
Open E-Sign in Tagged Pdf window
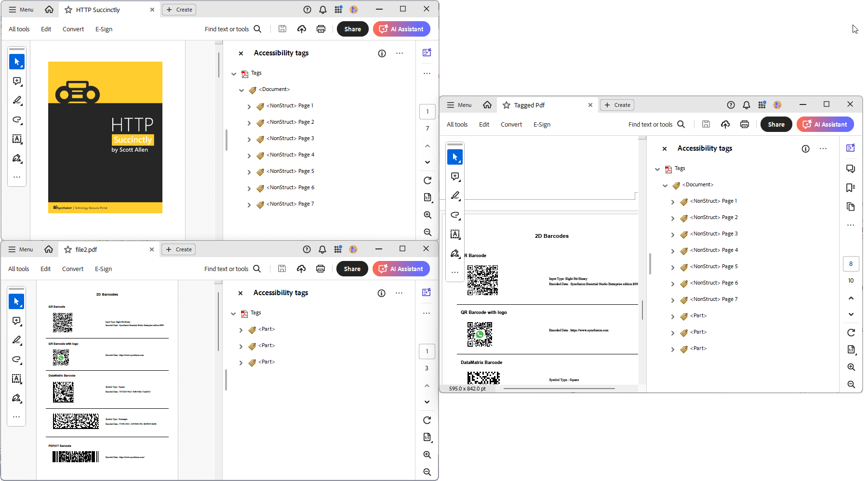542,124
